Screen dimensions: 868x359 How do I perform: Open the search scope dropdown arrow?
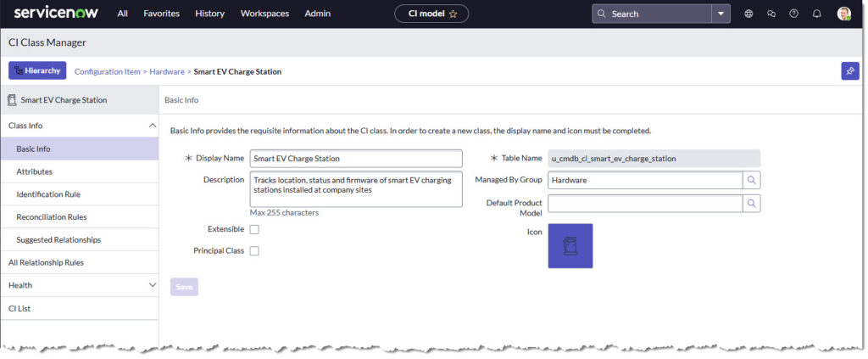721,14
